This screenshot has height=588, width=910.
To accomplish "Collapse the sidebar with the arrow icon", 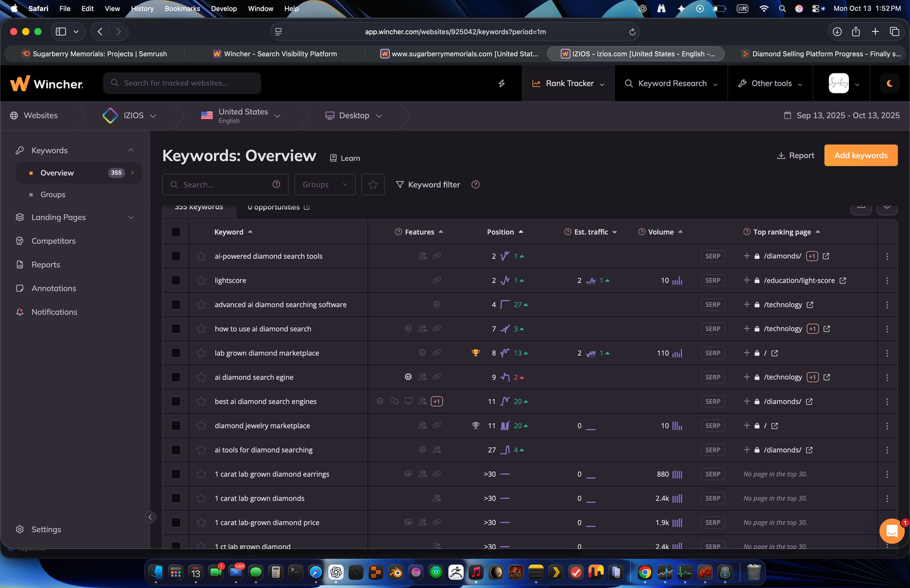I will (x=150, y=517).
